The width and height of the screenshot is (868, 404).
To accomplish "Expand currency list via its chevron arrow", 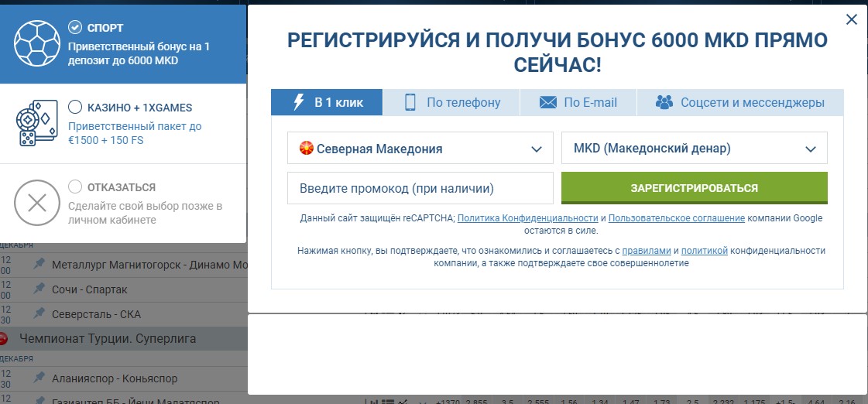I will point(811,149).
